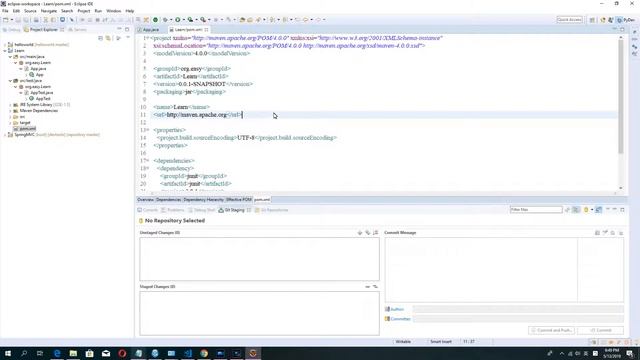
Task: Expand the JRE System Library node
Action: [x=10, y=105]
